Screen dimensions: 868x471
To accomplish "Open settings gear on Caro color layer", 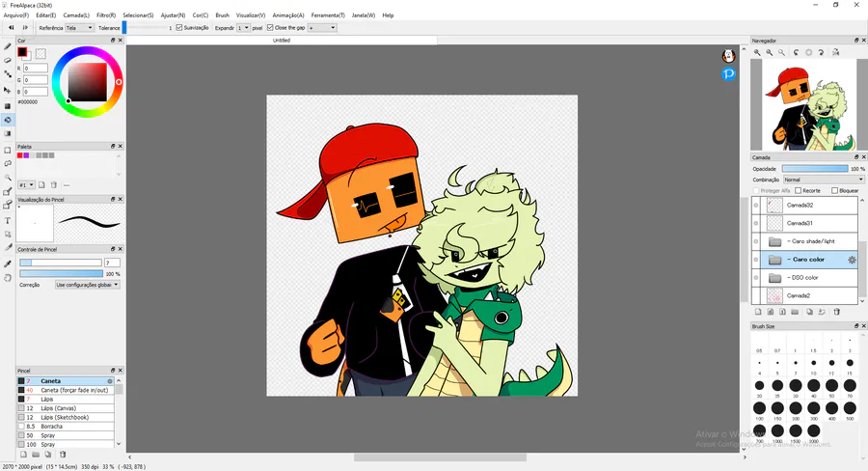I will tap(852, 260).
